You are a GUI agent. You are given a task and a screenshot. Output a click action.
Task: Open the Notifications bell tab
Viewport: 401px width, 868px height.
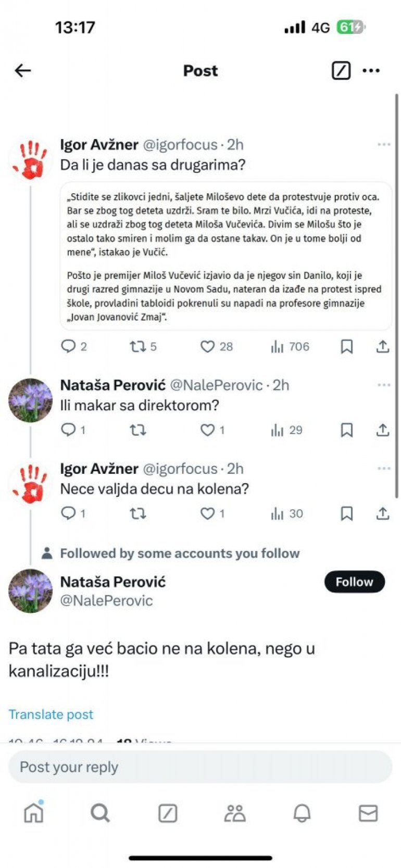tap(302, 813)
